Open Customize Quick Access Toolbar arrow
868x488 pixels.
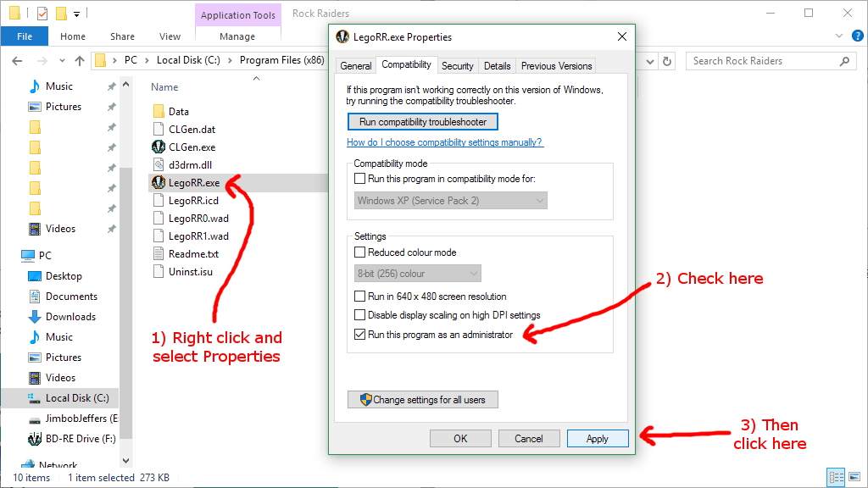tap(77, 14)
